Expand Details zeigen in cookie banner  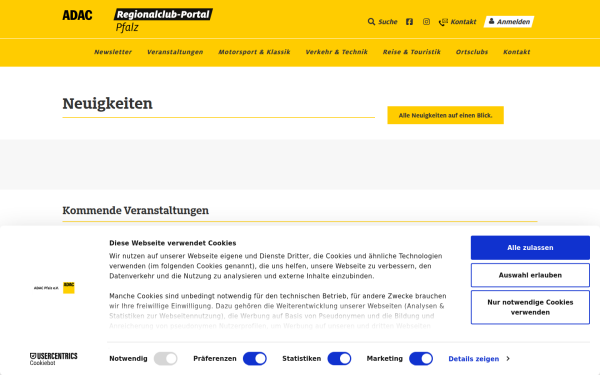[479, 359]
